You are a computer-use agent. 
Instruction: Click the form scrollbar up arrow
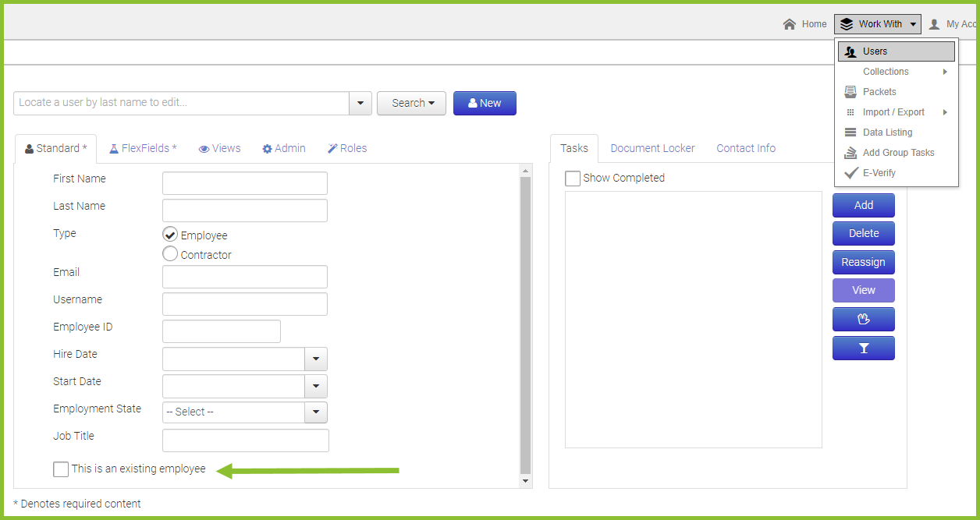tap(525, 171)
